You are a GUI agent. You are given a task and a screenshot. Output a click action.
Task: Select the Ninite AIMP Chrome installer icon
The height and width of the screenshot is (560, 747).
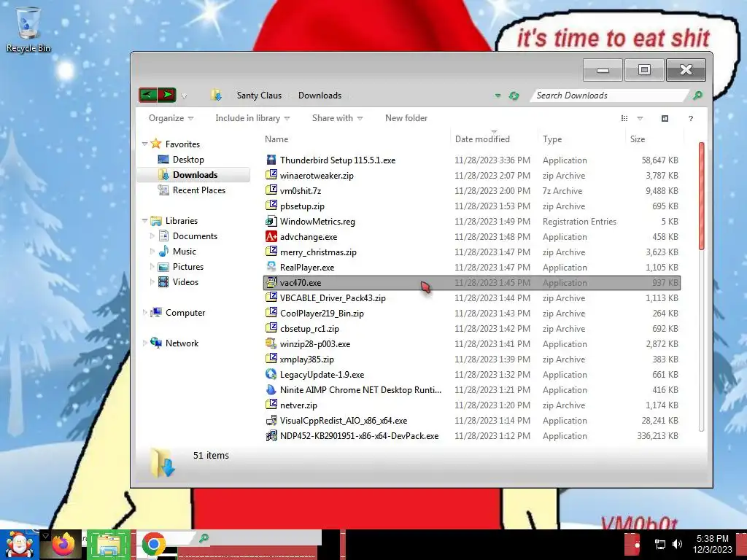271,389
